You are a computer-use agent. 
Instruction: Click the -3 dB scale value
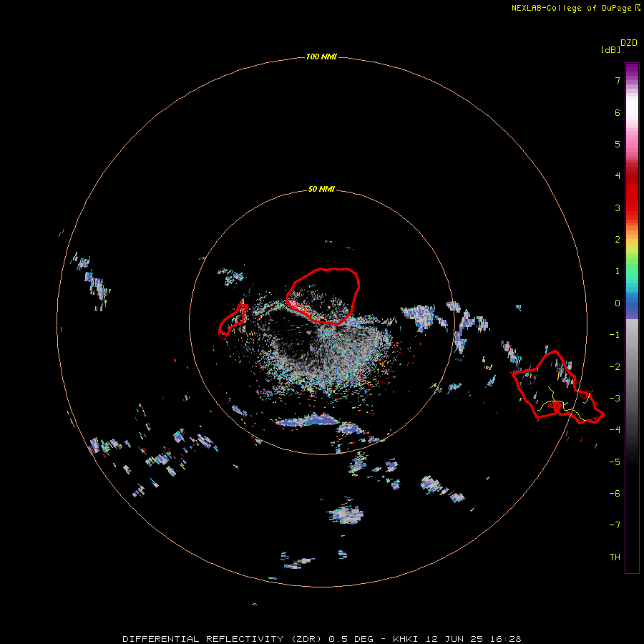(615, 399)
